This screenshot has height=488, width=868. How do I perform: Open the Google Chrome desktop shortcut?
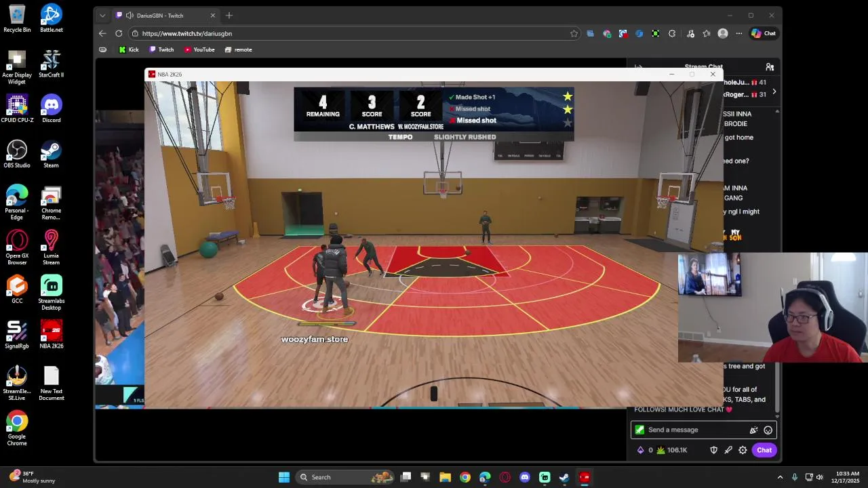pos(17,429)
